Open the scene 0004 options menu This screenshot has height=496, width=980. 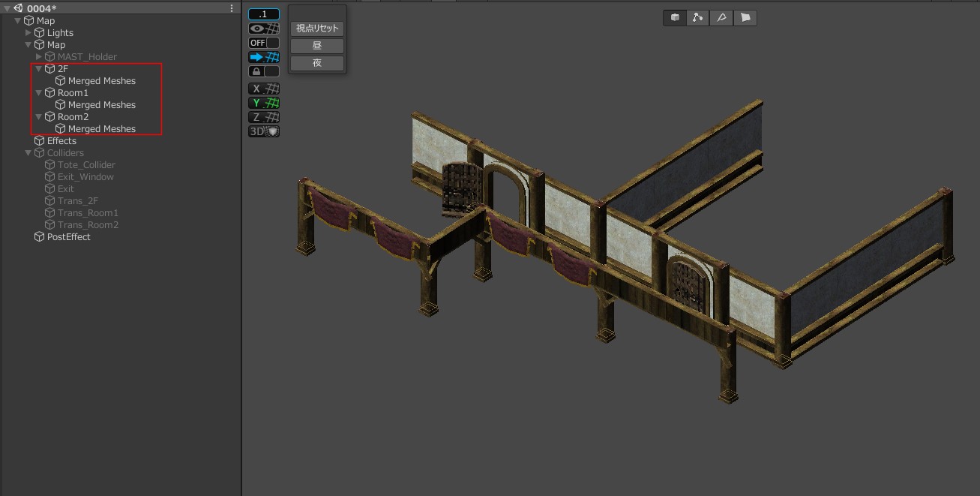pos(232,8)
